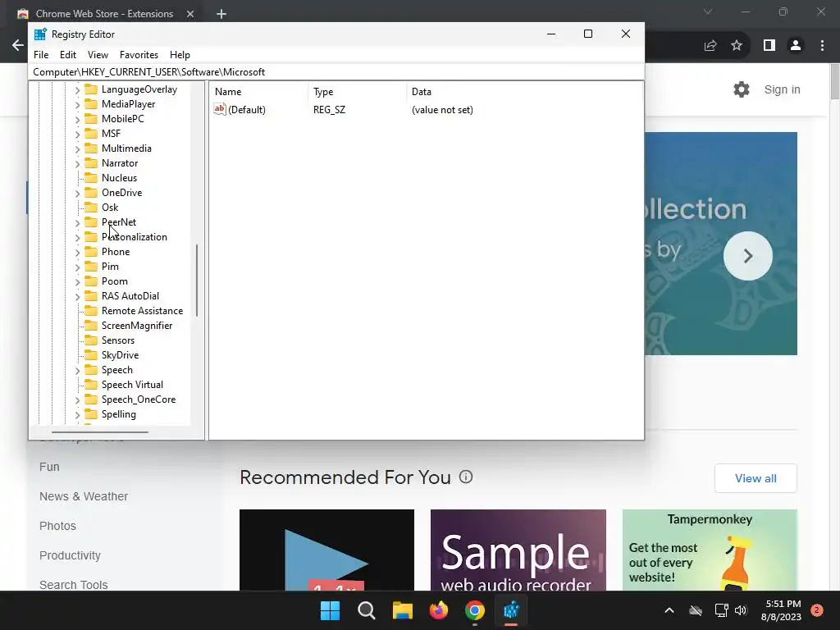Select the Osk folder icon
This screenshot has width=840, height=630.
click(x=91, y=207)
